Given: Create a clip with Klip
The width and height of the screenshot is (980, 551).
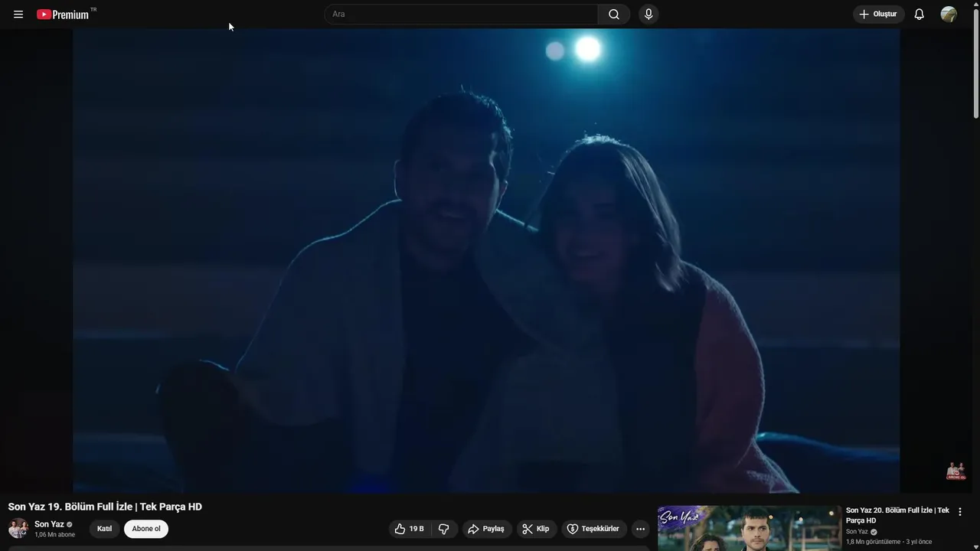Looking at the screenshot, I should 535,529.
